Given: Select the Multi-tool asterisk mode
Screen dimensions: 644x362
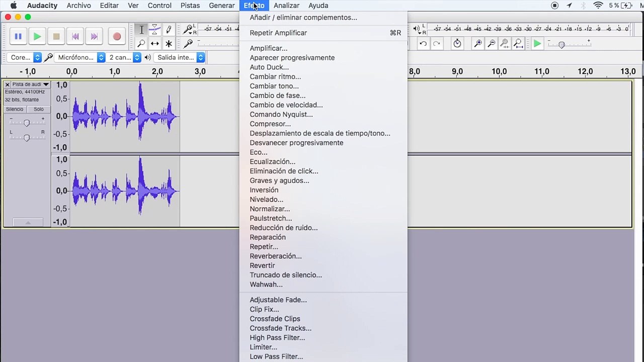Looking at the screenshot, I should (169, 44).
